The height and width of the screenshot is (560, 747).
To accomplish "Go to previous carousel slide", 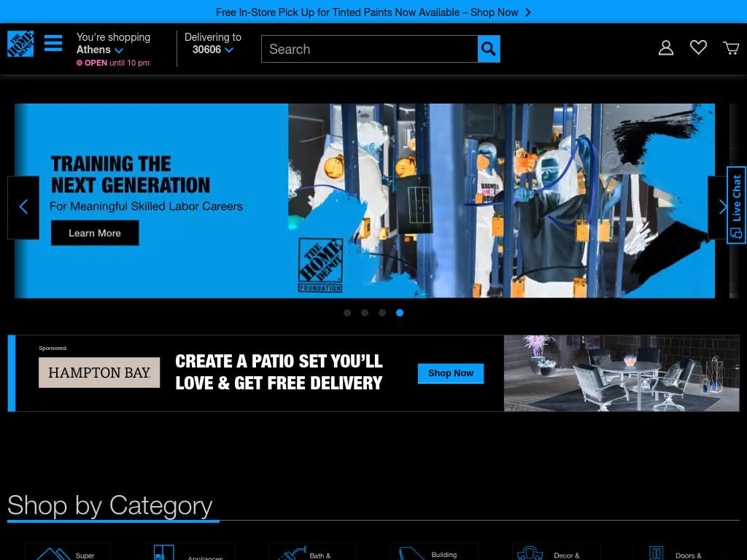I will click(x=23, y=207).
